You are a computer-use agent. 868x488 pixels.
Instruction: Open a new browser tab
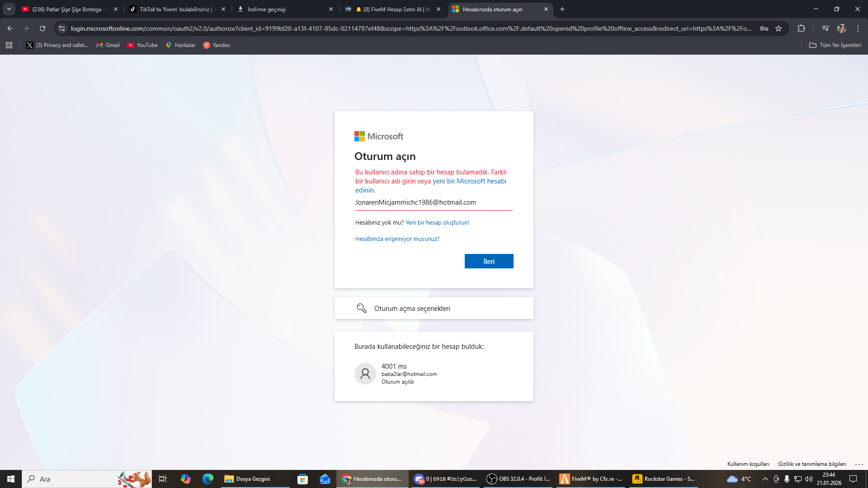pyautogui.click(x=562, y=9)
